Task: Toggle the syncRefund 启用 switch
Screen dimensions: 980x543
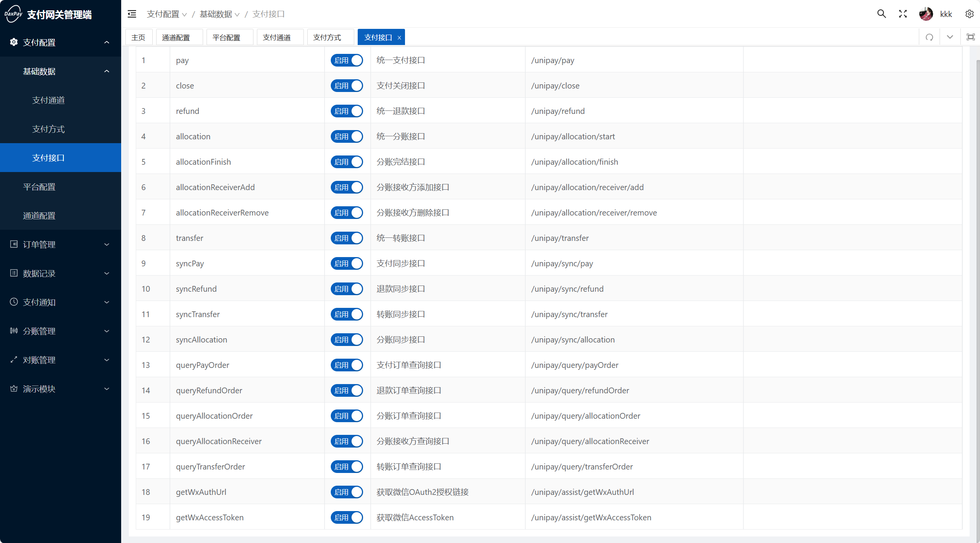Action: tap(347, 289)
